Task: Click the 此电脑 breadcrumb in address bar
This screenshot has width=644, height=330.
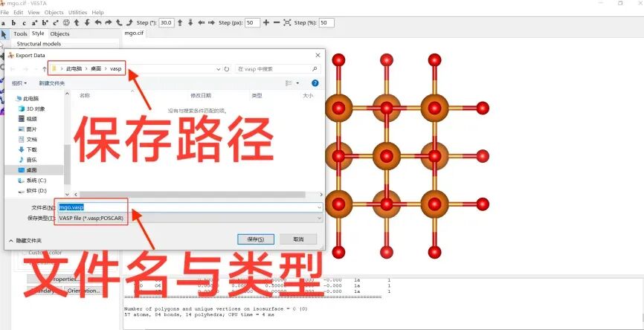Action: coord(74,69)
